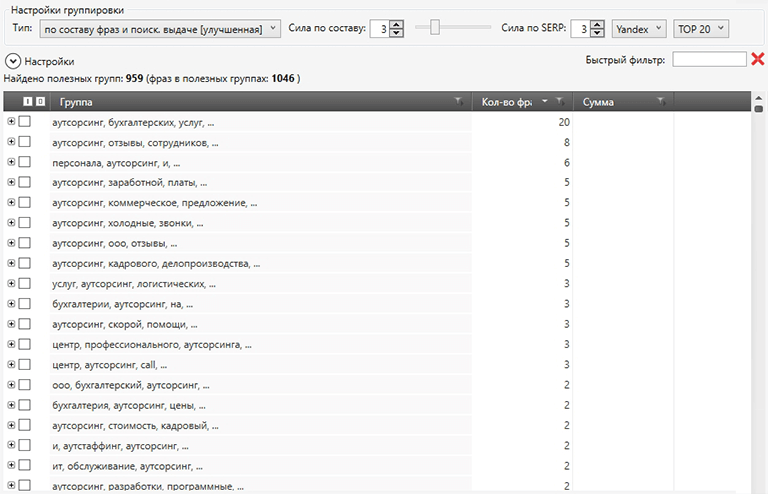Click the Быстрый фильтр input field
This screenshot has height=494, width=768.
709,60
